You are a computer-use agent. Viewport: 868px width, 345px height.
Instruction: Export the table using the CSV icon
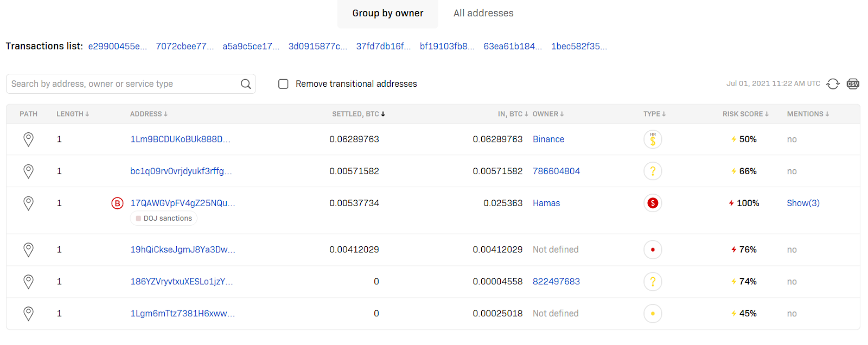pyautogui.click(x=853, y=84)
